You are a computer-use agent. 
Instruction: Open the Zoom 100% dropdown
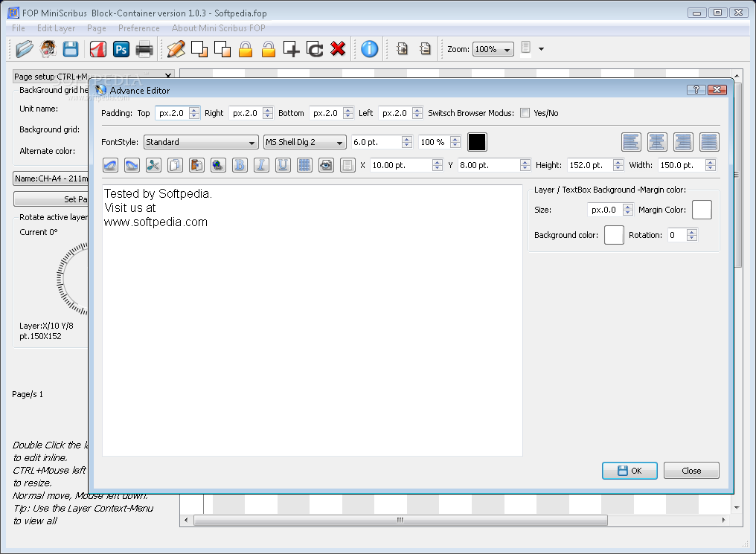pos(493,49)
